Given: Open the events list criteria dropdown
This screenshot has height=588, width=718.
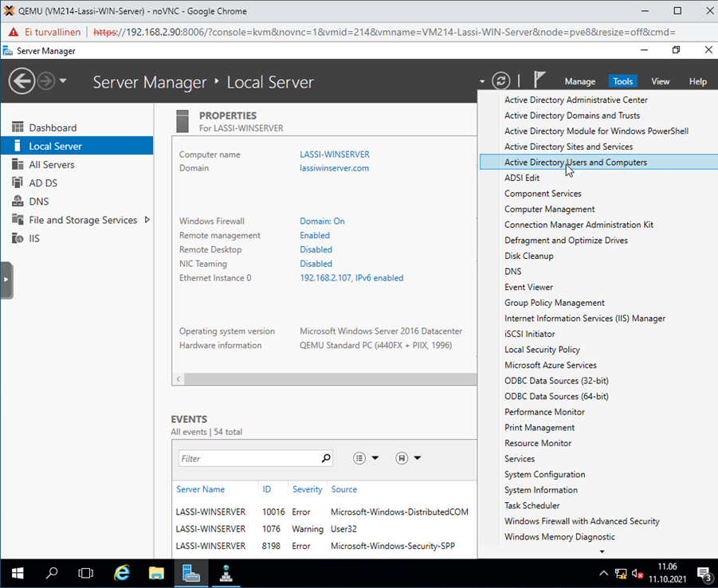Looking at the screenshot, I should (x=366, y=458).
